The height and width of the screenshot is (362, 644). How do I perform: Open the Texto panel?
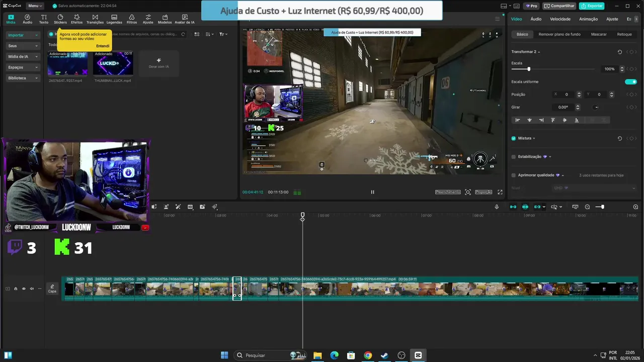pos(44,19)
